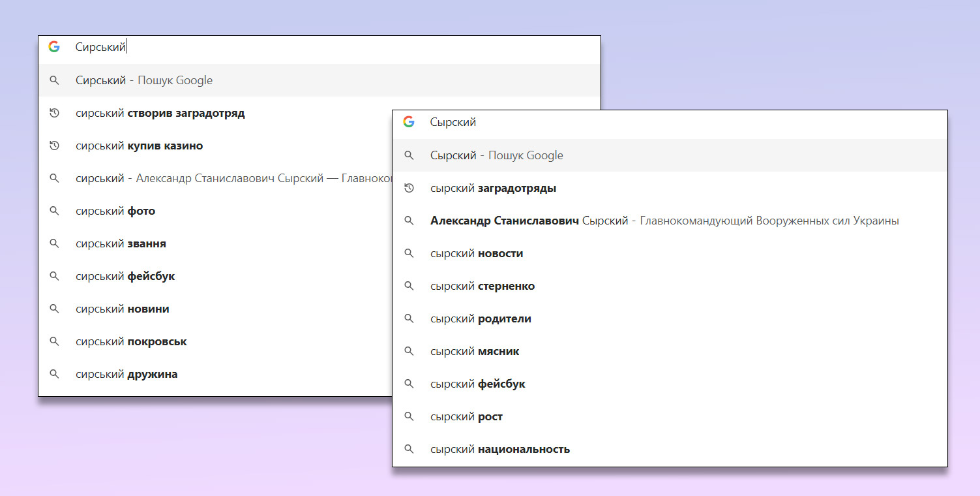Select "сырский новости" suggestion
Screen dimensions: 980x496
pyautogui.click(x=477, y=253)
